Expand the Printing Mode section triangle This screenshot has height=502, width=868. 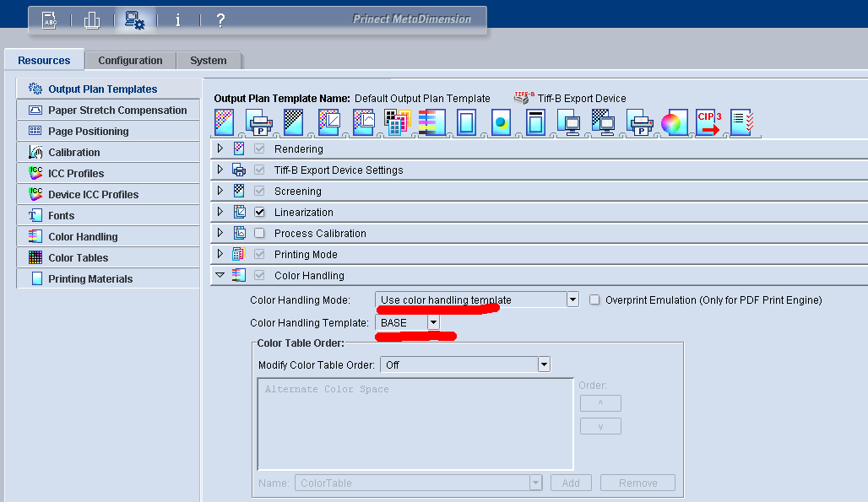coord(220,253)
